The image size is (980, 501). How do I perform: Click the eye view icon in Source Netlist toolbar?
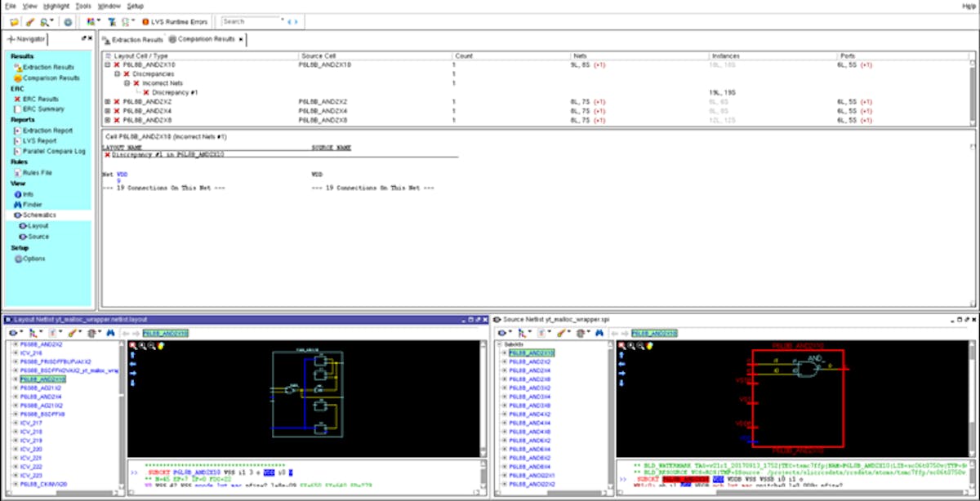(x=503, y=333)
